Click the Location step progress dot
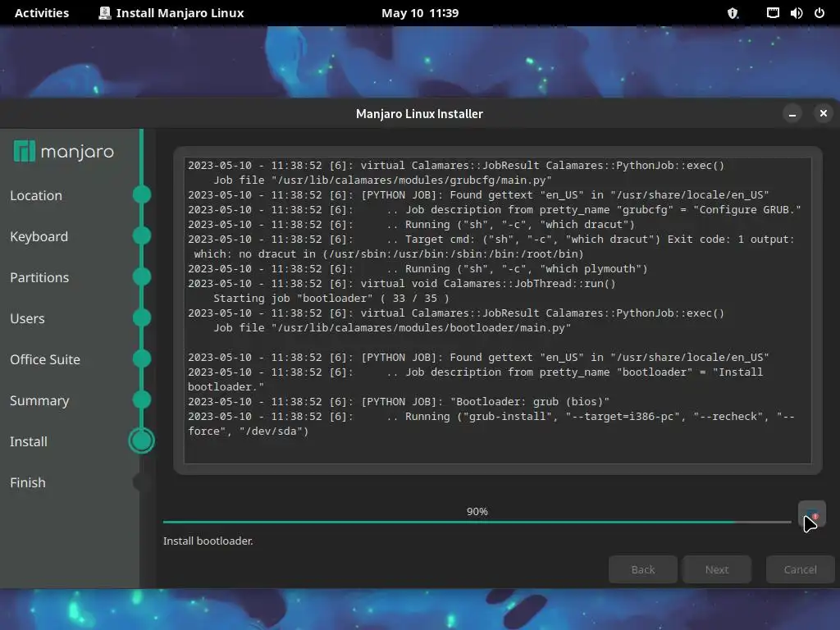Image resolution: width=840 pixels, height=630 pixels. pyautogui.click(x=142, y=194)
